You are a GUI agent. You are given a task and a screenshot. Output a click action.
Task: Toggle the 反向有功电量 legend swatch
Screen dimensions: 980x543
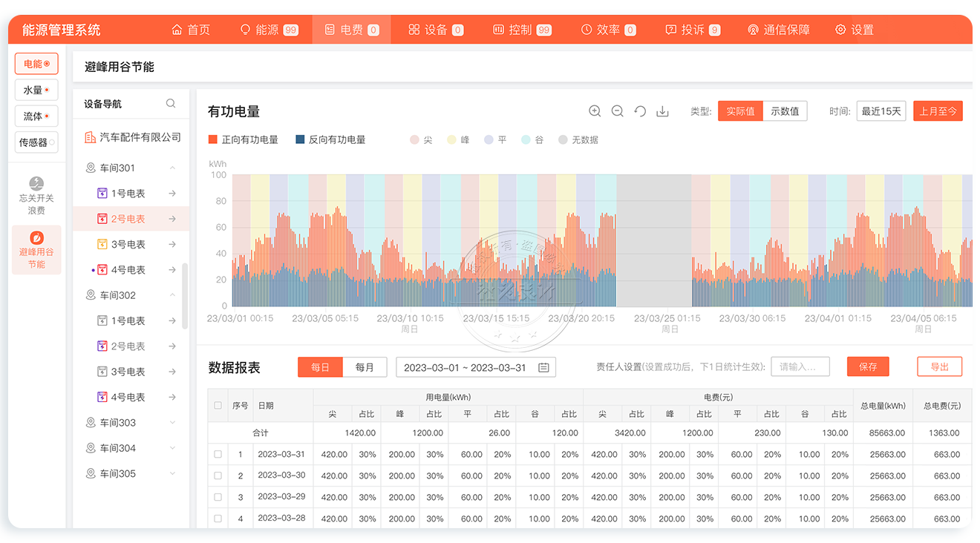click(x=300, y=139)
